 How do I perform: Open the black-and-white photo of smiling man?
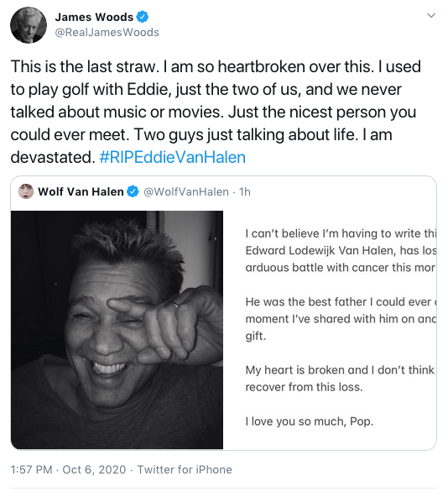point(117,330)
